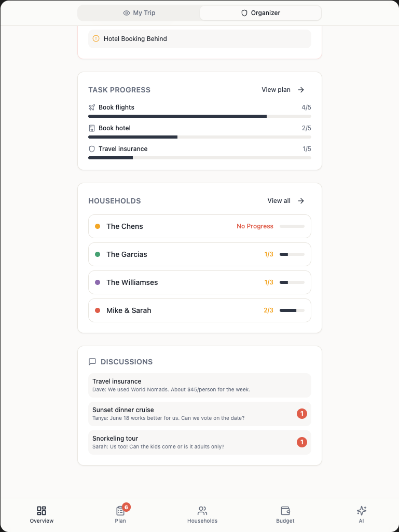Expand Mike & Sarah household row
The image size is (399, 532).
pyautogui.click(x=200, y=310)
